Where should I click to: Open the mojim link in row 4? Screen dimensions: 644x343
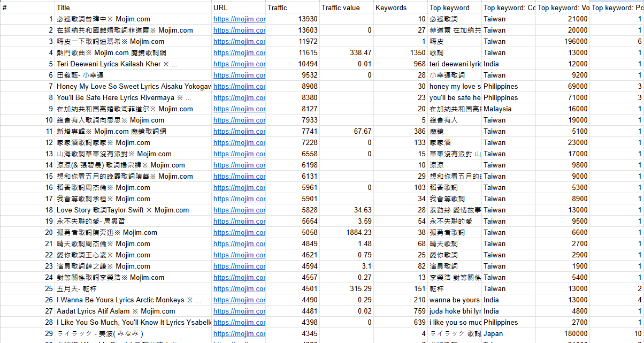point(239,52)
